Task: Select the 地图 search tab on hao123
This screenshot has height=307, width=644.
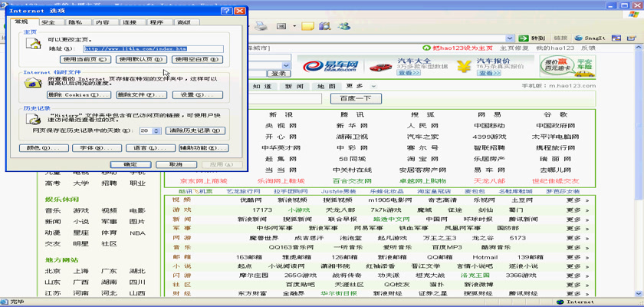Action: pos(326,86)
